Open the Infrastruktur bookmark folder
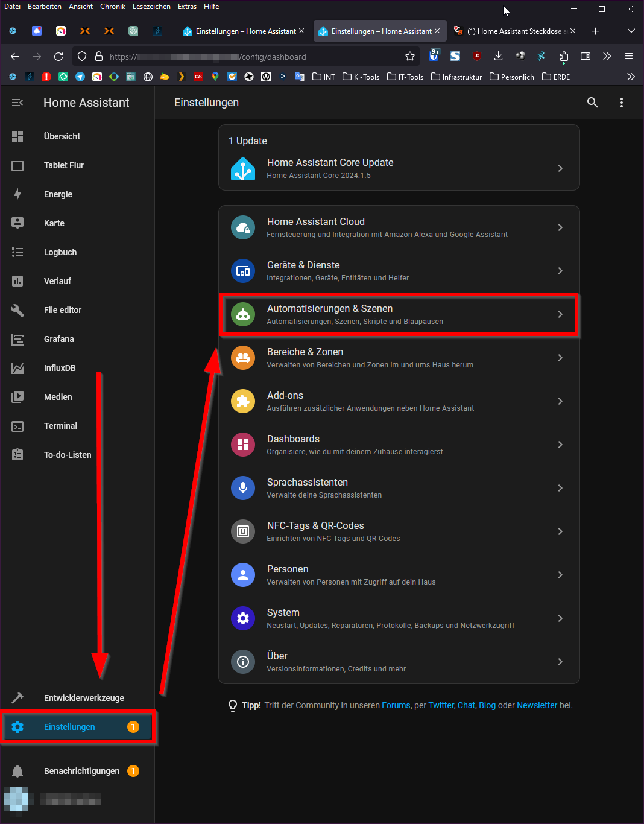 coord(457,77)
